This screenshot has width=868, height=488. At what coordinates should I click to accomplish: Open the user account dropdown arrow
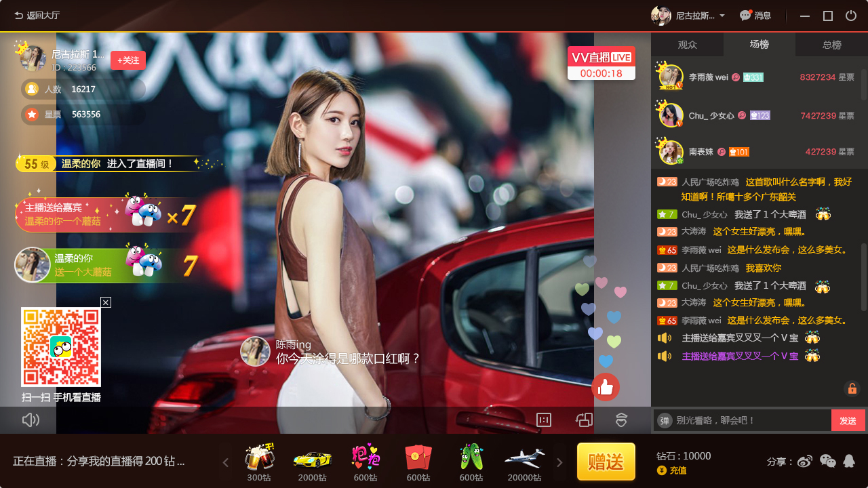point(722,16)
